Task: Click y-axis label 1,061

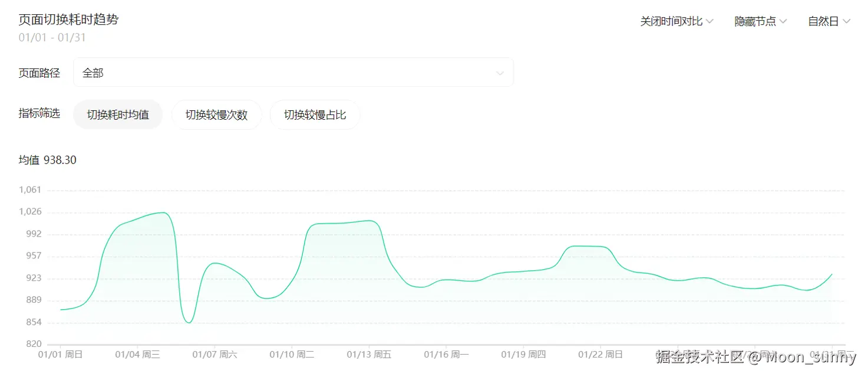Action: coord(30,190)
